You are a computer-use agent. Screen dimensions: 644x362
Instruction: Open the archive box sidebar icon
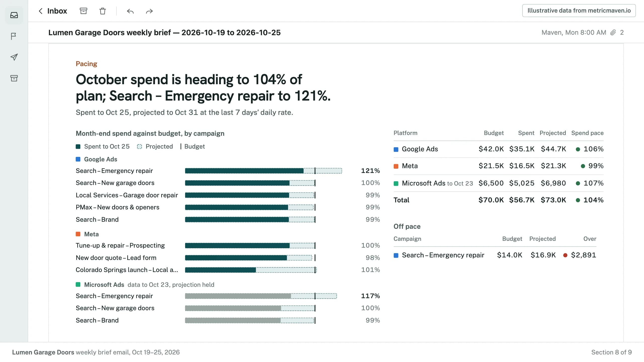pyautogui.click(x=14, y=78)
